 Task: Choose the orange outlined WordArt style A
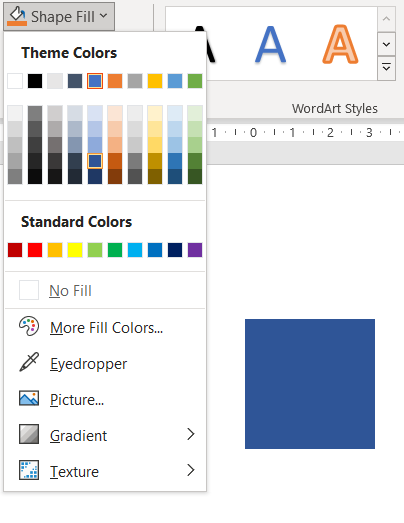(x=340, y=44)
